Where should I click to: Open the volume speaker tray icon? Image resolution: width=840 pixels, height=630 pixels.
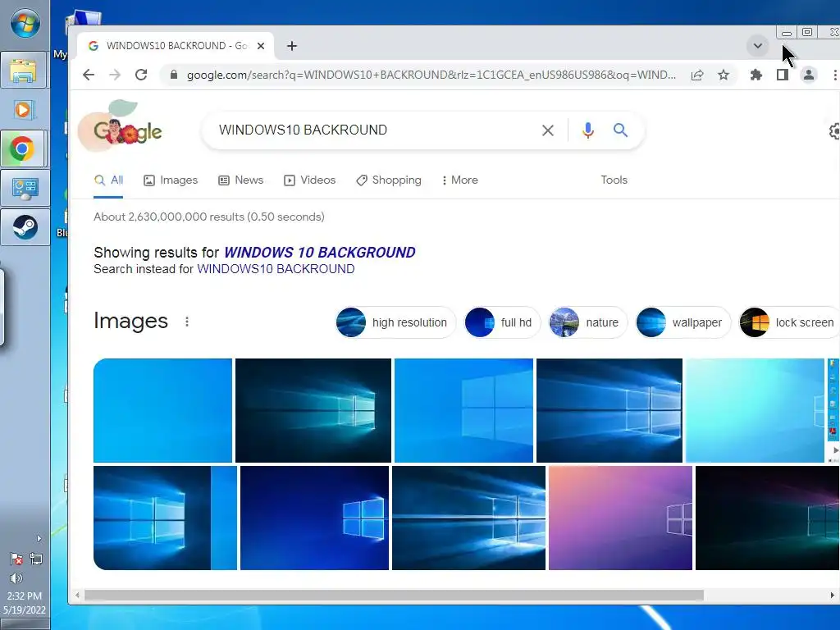coord(16,578)
